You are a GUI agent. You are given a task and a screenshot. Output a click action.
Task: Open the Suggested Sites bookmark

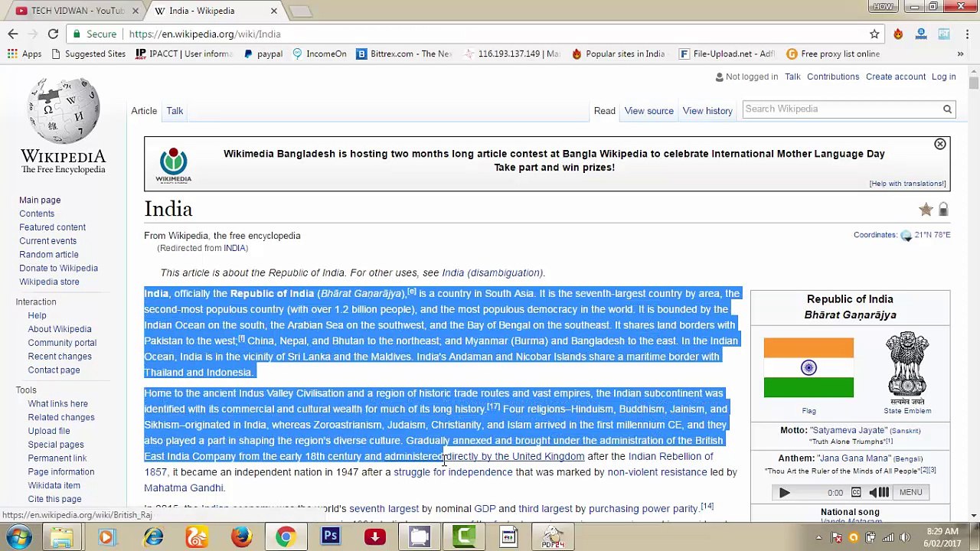point(88,54)
